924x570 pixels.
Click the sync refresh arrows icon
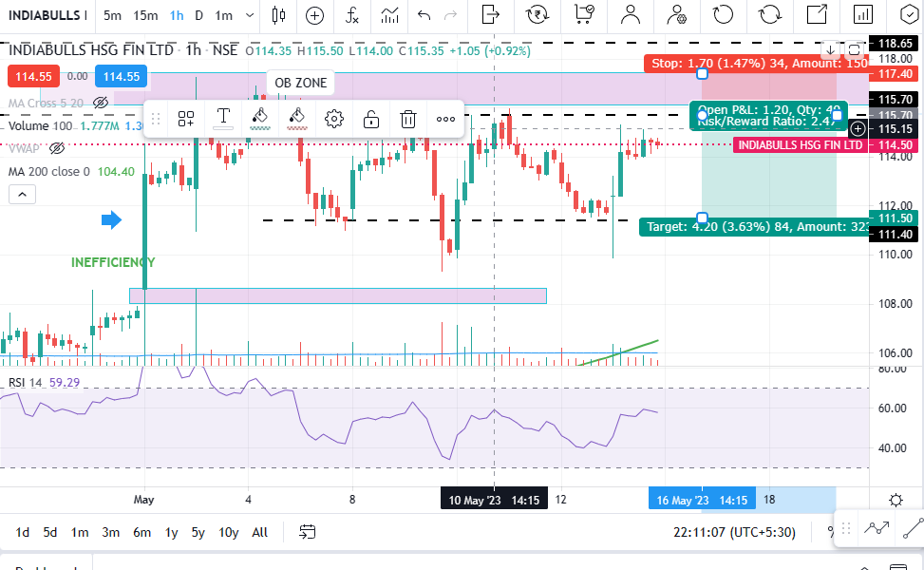pos(769,14)
